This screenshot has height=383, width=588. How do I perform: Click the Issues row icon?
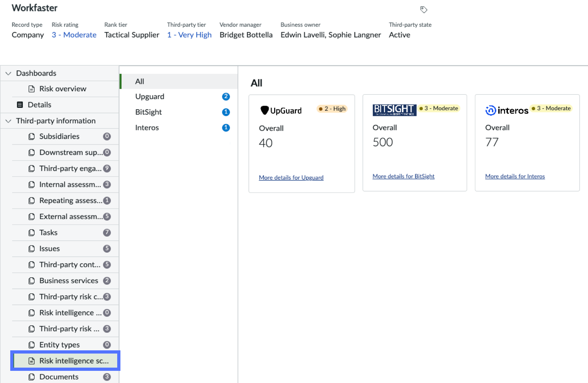(31, 249)
